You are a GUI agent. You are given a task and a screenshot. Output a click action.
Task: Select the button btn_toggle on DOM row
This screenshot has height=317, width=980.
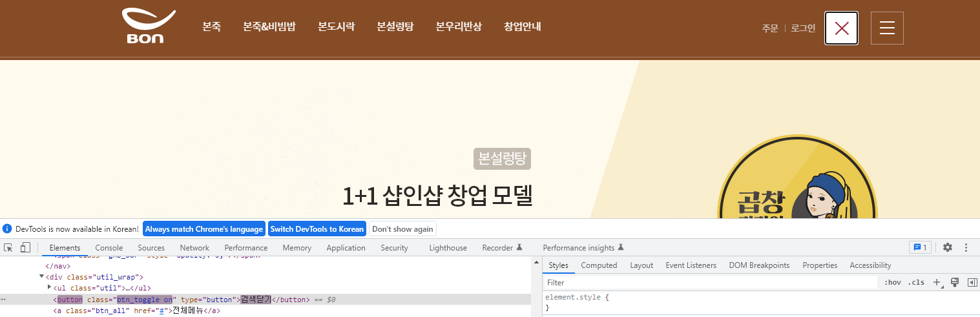coord(266,300)
